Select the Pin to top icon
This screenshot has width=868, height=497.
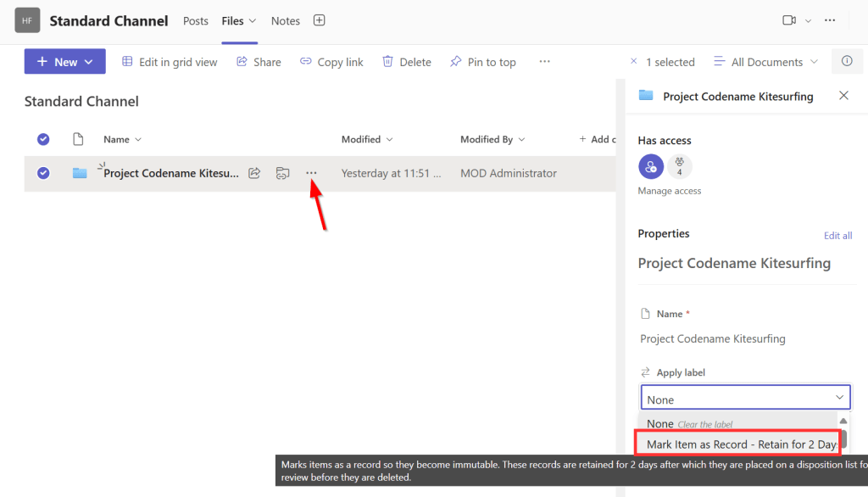point(455,61)
